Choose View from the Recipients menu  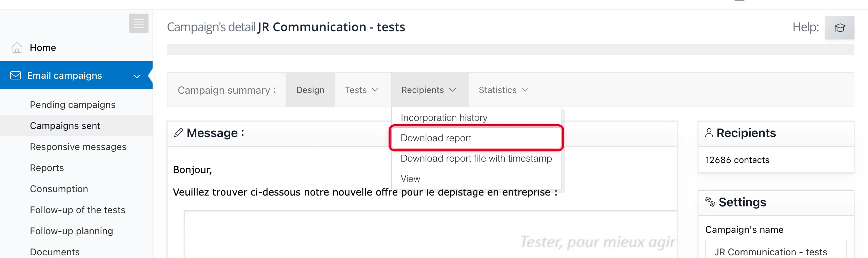click(410, 179)
